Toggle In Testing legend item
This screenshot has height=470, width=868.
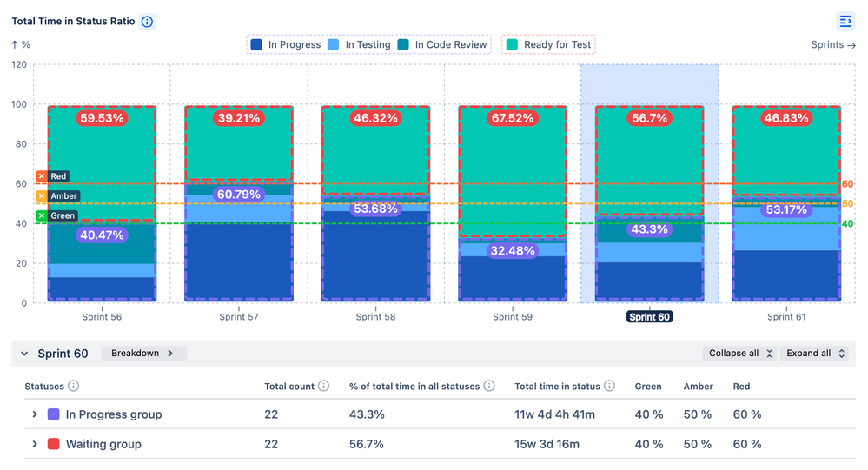359,45
